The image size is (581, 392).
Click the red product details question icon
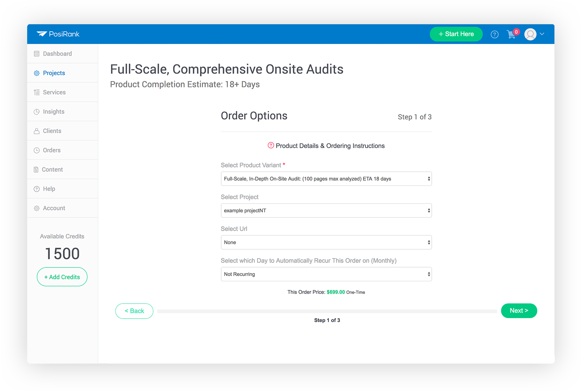pos(271,145)
